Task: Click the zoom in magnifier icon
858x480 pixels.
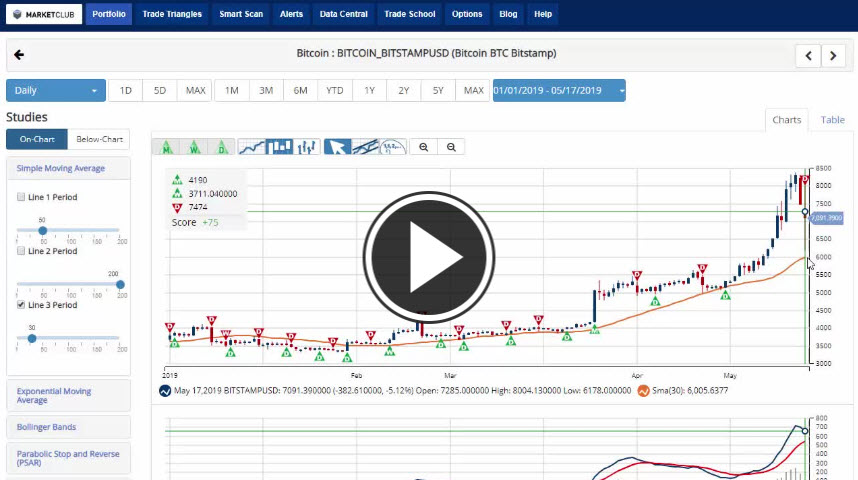Action: tap(424, 147)
